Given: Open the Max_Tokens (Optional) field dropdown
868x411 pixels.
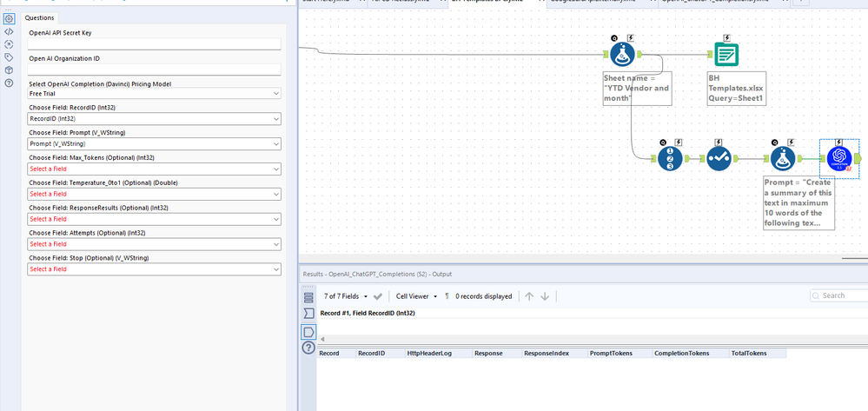Looking at the screenshot, I should click(x=155, y=169).
